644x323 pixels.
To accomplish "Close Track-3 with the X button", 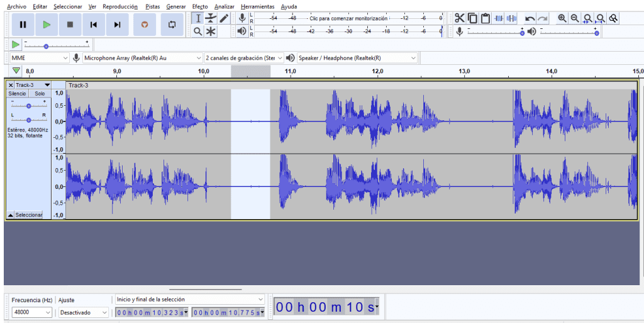I will (x=11, y=85).
